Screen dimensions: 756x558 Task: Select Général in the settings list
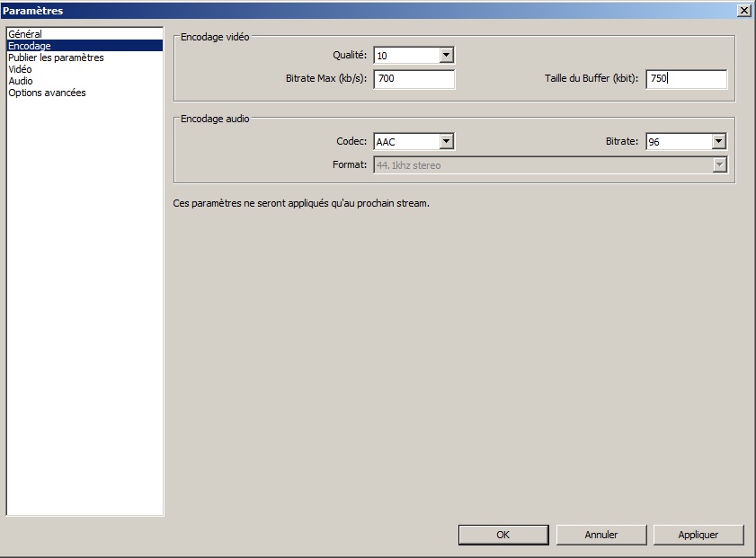25,34
